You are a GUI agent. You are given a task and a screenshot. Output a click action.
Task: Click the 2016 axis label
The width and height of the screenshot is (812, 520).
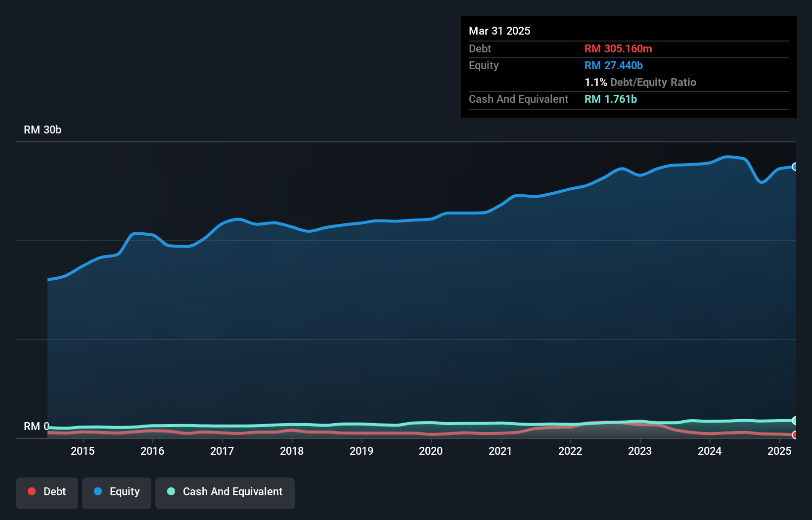(x=152, y=451)
